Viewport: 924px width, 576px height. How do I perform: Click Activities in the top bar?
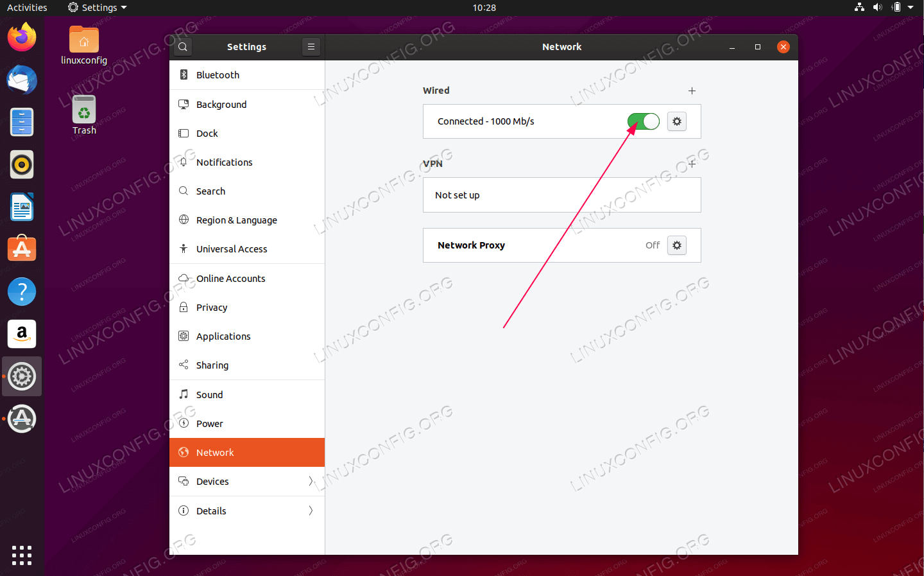(x=27, y=8)
